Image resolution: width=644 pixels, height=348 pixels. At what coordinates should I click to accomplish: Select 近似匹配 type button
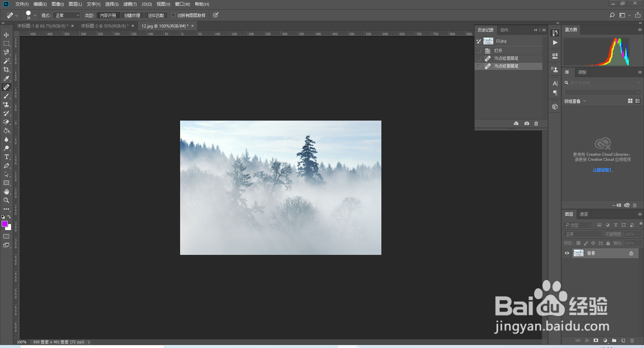point(156,15)
